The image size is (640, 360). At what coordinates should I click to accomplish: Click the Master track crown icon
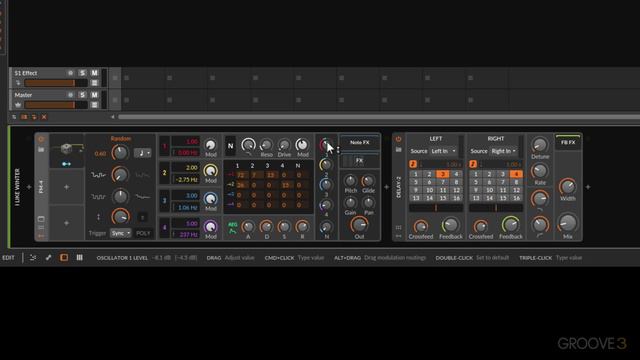point(18,105)
